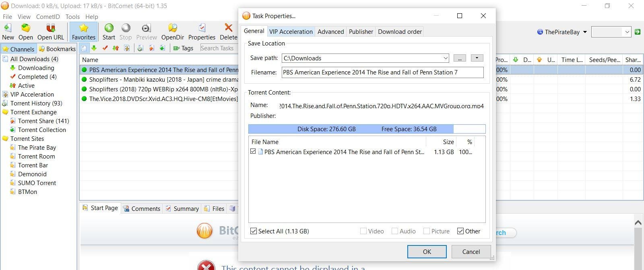The image size is (644, 270).
Task: Switch to VIP Acceleration tab in dialog
Action: point(291,31)
